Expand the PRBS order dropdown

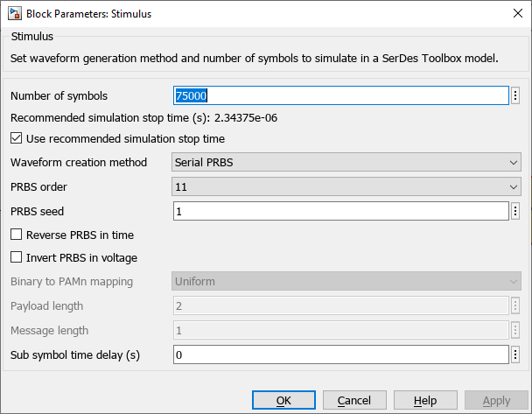point(346,186)
